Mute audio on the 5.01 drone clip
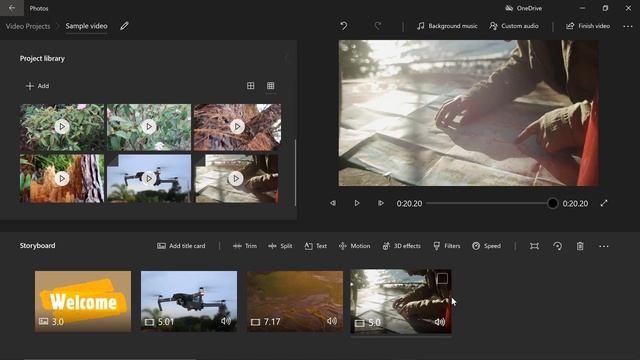The image size is (640, 360). pos(226,321)
